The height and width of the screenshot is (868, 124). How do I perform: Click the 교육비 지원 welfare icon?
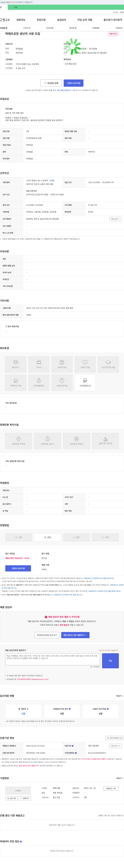[x=85, y=364]
